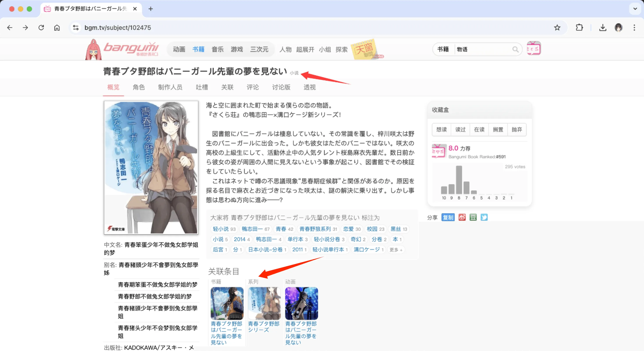Open the 三次元 navigation menu
This screenshot has width=644, height=351.
pyautogui.click(x=259, y=49)
